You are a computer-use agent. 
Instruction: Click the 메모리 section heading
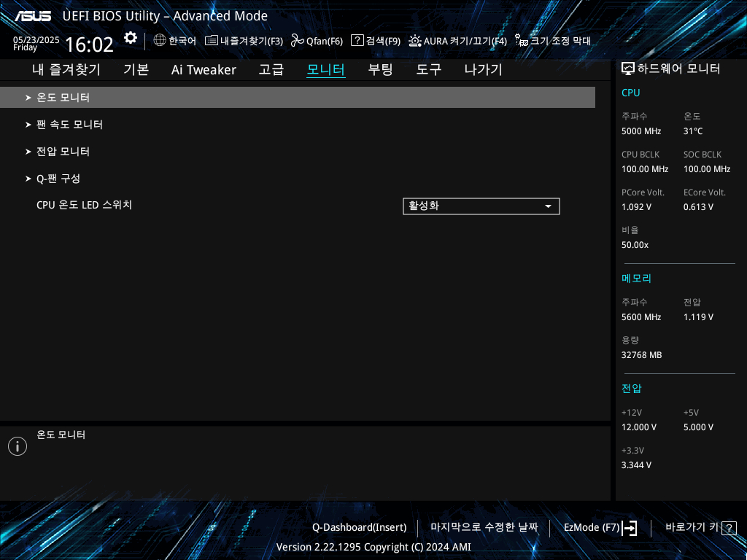click(x=636, y=279)
